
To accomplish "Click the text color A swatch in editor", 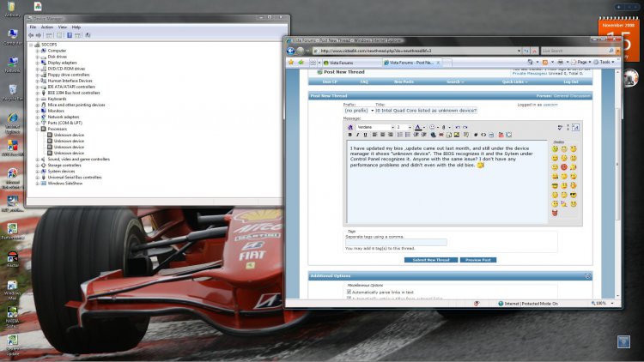I will coord(418,127).
